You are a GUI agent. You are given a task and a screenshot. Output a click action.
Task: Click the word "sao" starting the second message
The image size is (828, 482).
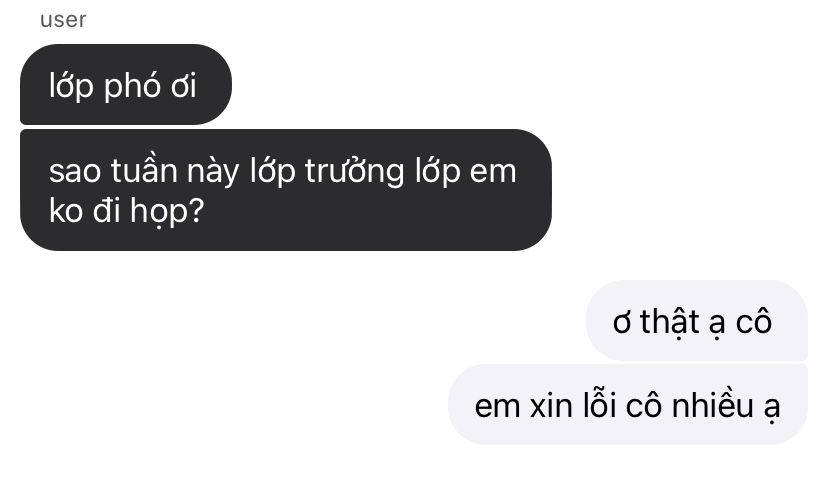point(75,173)
